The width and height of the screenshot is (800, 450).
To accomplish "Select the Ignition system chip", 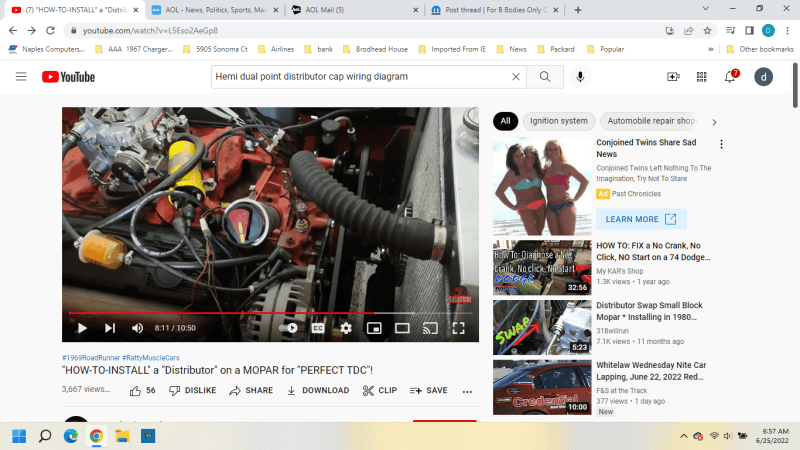I will [x=559, y=121].
